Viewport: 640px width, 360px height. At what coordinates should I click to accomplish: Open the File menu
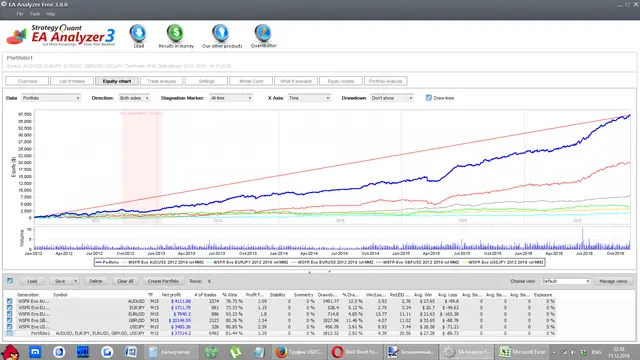pos(20,14)
